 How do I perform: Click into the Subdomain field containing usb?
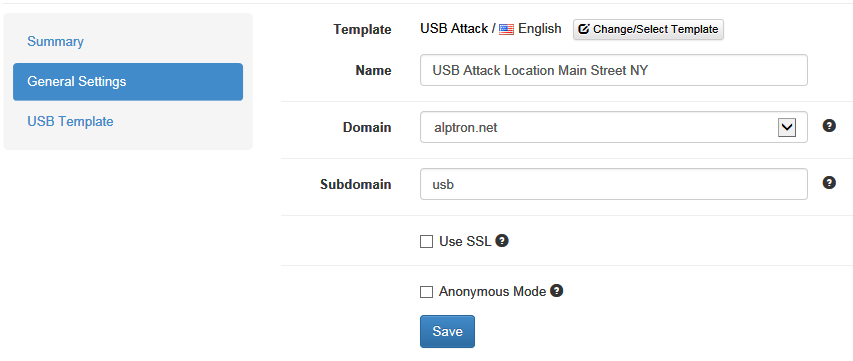click(x=614, y=184)
